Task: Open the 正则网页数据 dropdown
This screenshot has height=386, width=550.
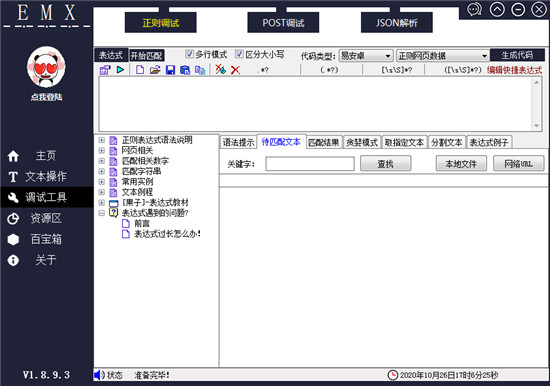Action: 443,55
